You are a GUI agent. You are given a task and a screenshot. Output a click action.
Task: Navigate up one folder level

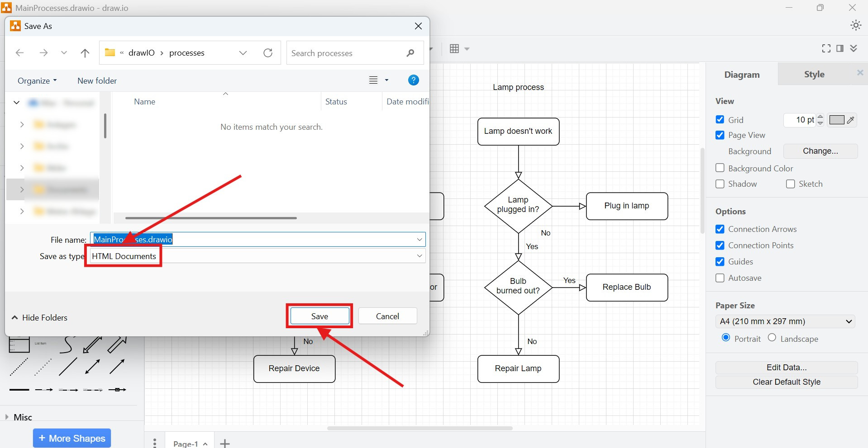click(85, 53)
